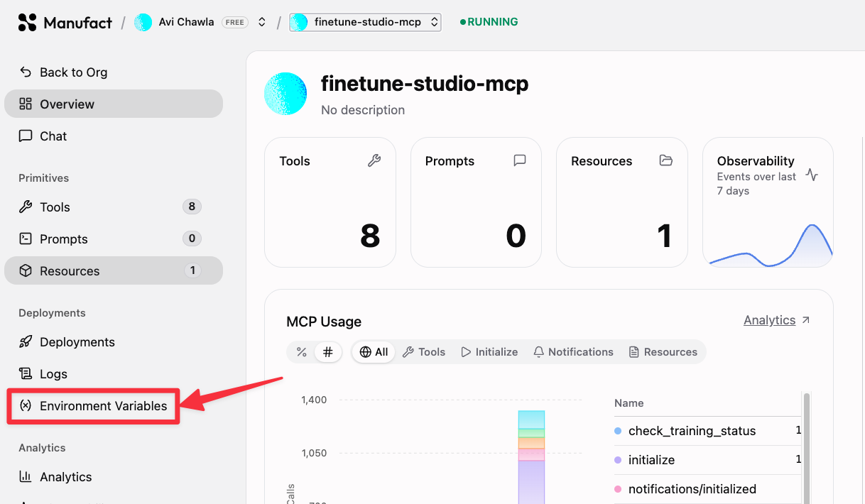
Task: Click the blue check_training_status legend dot
Action: pos(618,431)
